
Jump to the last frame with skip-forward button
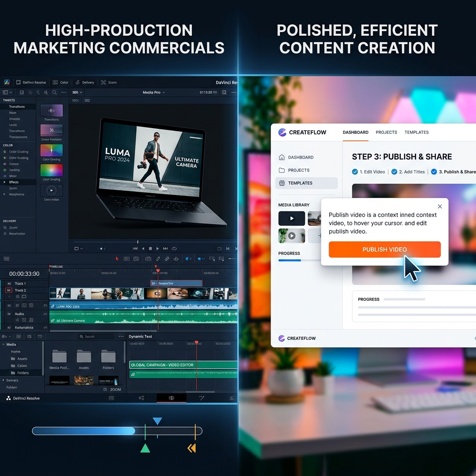point(165,249)
